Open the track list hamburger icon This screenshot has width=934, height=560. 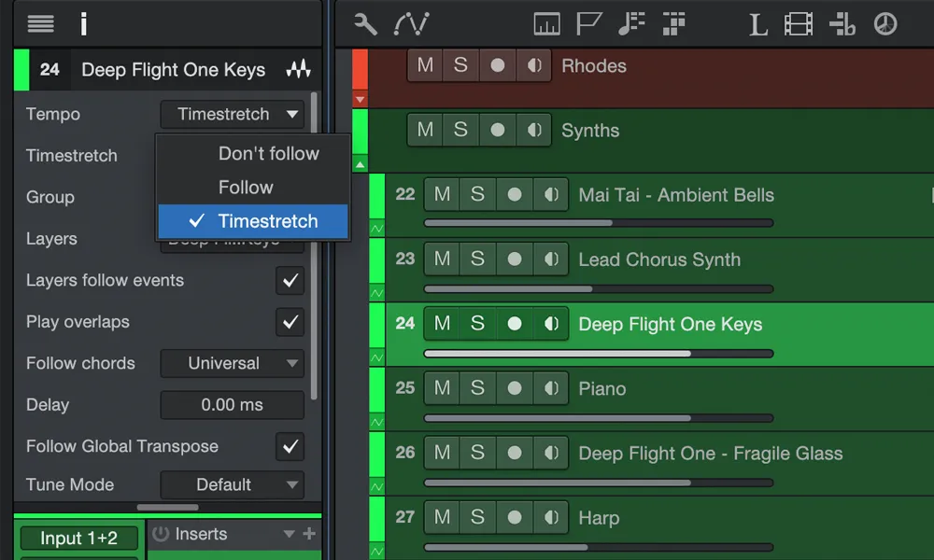click(40, 24)
